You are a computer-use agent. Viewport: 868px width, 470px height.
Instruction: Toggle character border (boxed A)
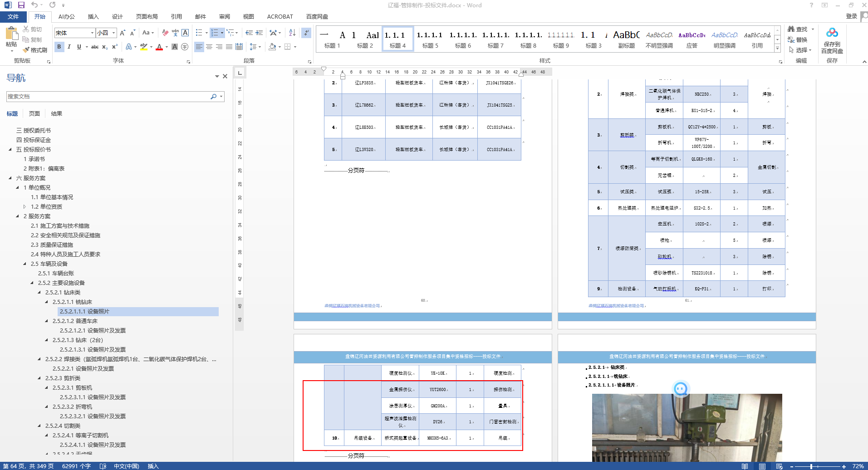tap(185, 33)
